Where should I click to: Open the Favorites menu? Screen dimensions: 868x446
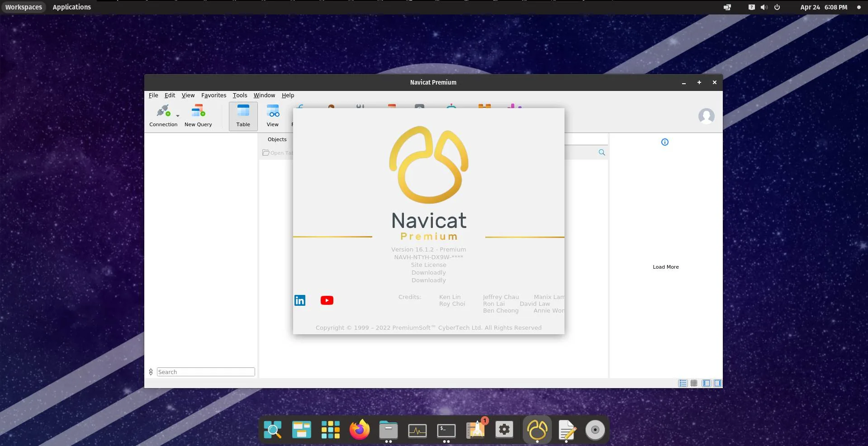click(x=214, y=95)
